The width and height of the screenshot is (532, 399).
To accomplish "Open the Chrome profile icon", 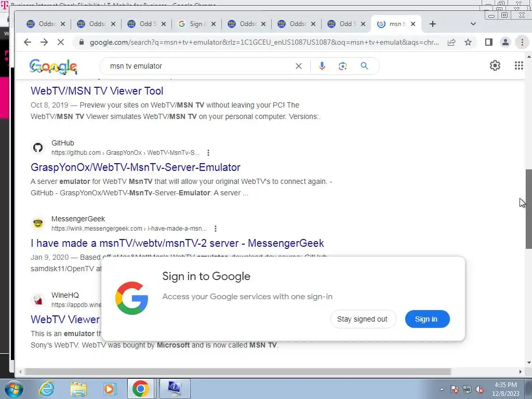I will click(x=505, y=42).
